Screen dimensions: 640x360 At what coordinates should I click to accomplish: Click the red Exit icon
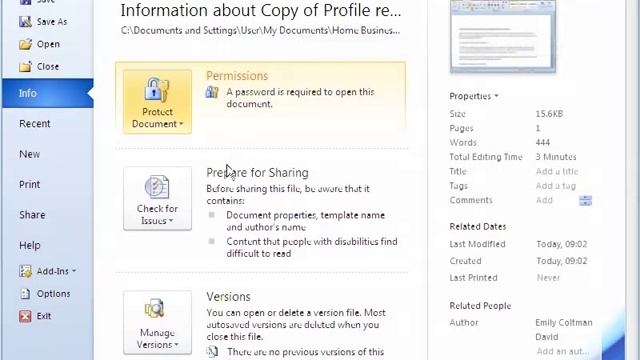(x=25, y=316)
